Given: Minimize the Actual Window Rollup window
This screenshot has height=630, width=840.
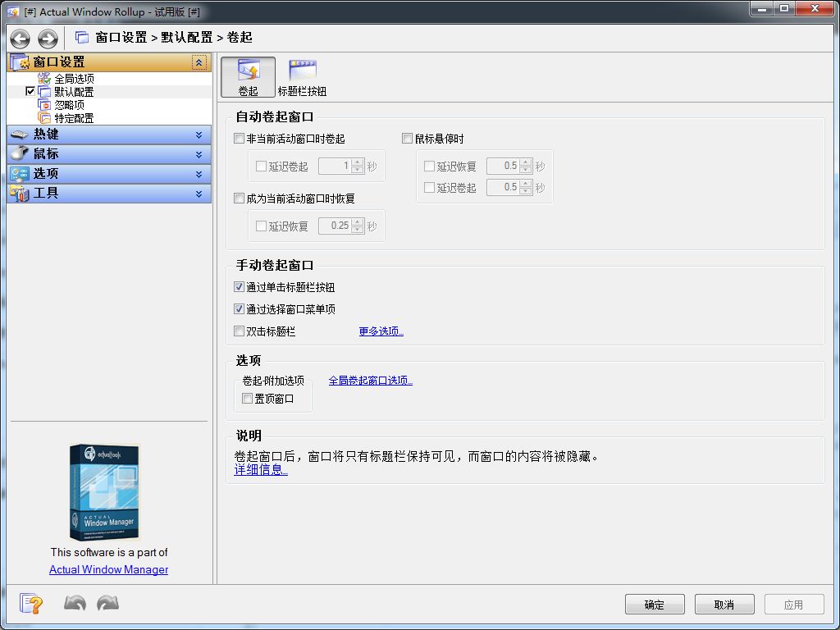Looking at the screenshot, I should [762, 8].
